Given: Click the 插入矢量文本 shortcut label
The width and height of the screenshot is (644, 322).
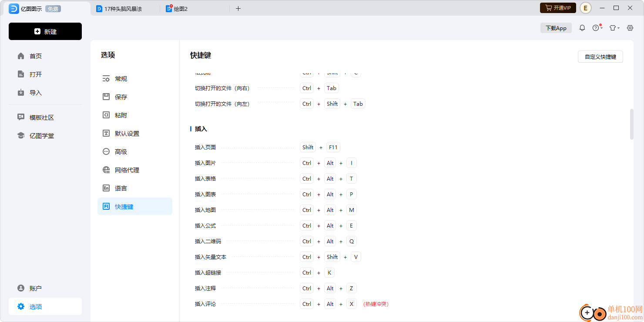Looking at the screenshot, I should [211, 257].
